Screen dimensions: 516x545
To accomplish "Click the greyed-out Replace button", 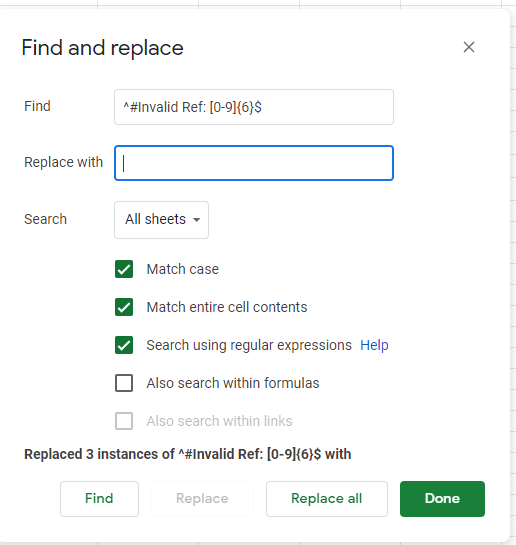I will (202, 499).
